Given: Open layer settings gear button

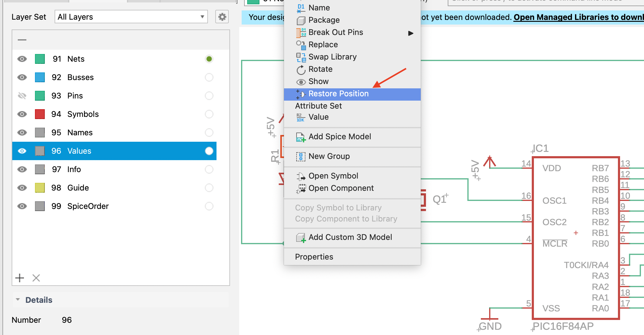Looking at the screenshot, I should pos(222,17).
